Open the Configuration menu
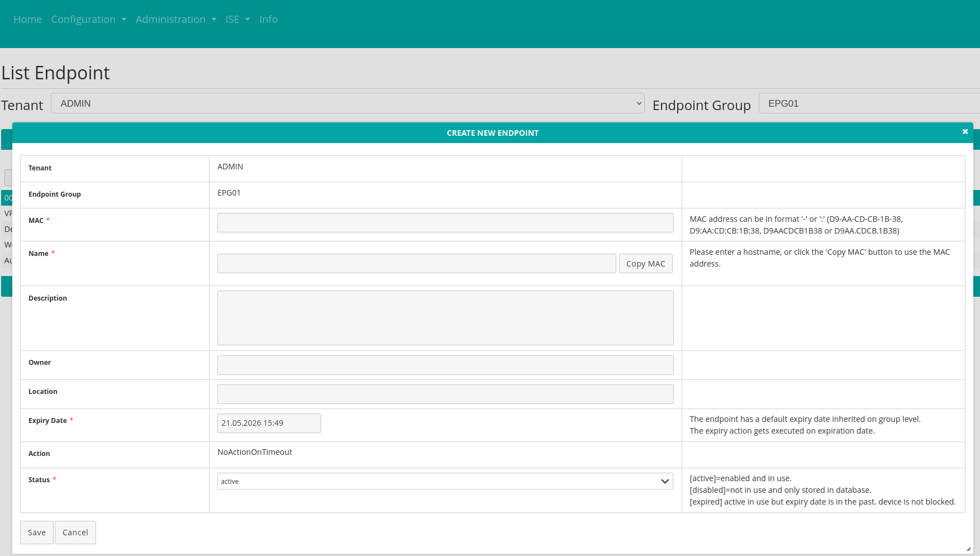The image size is (980, 556). click(88, 19)
